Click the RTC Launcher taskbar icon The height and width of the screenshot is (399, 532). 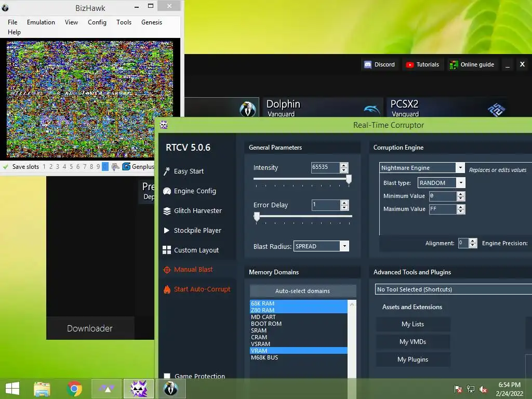click(107, 389)
